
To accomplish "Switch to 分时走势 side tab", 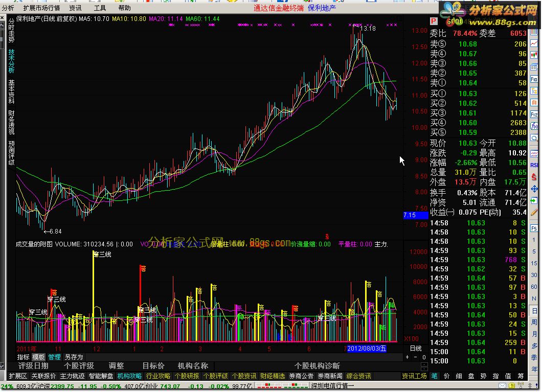I will click(x=11, y=30).
